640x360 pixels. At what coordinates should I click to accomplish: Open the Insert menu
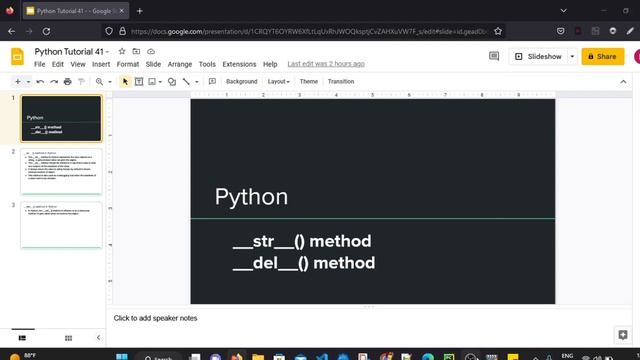[101, 64]
